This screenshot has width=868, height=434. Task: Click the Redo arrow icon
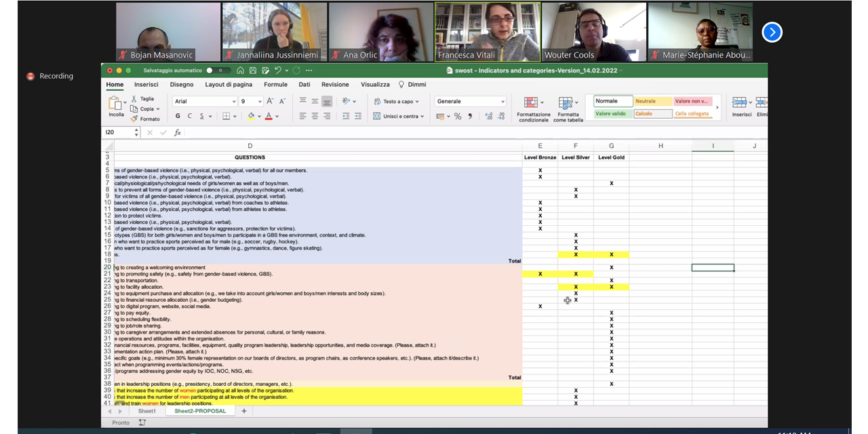[x=297, y=71]
